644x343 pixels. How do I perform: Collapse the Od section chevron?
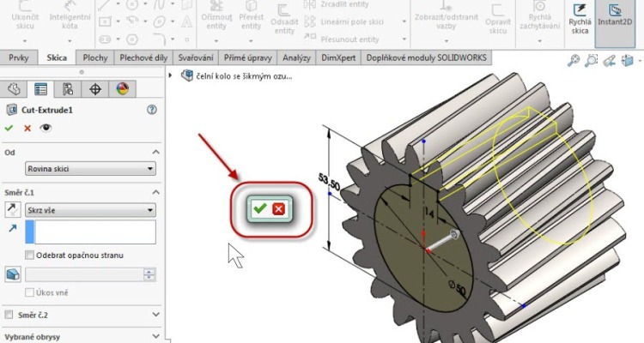point(155,153)
